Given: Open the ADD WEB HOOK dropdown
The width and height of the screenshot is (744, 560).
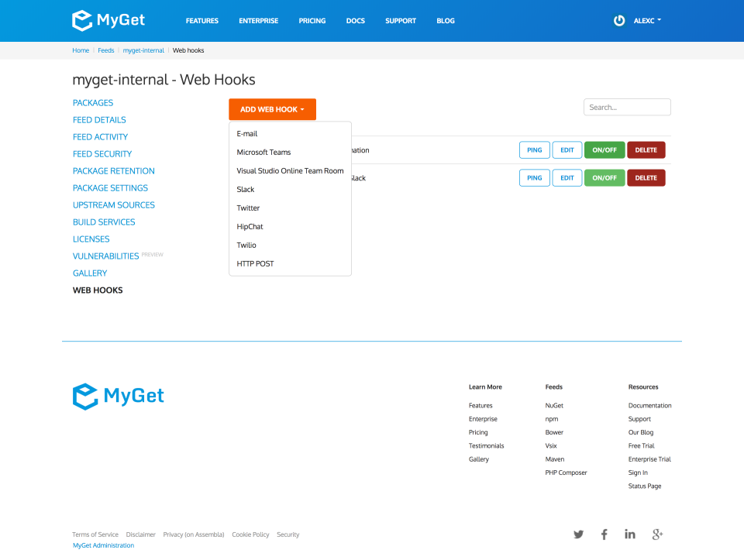Looking at the screenshot, I should click(x=272, y=109).
